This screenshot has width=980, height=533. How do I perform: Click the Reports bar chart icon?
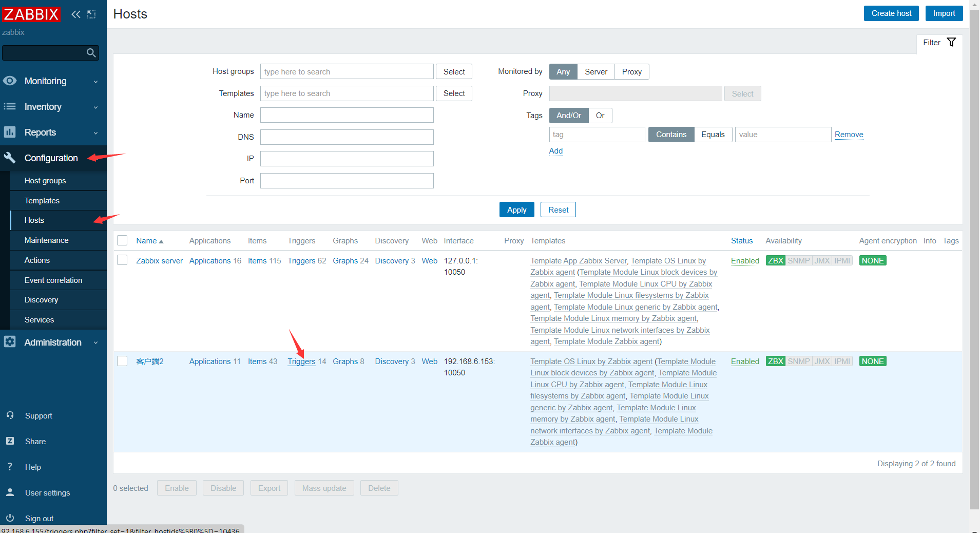coord(10,132)
